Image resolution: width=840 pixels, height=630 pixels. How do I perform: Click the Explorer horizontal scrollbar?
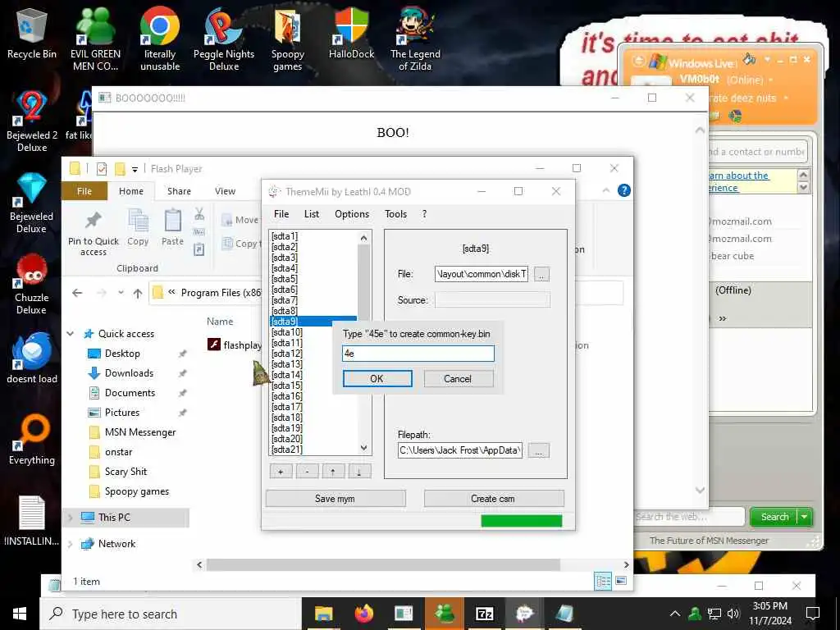point(383,564)
